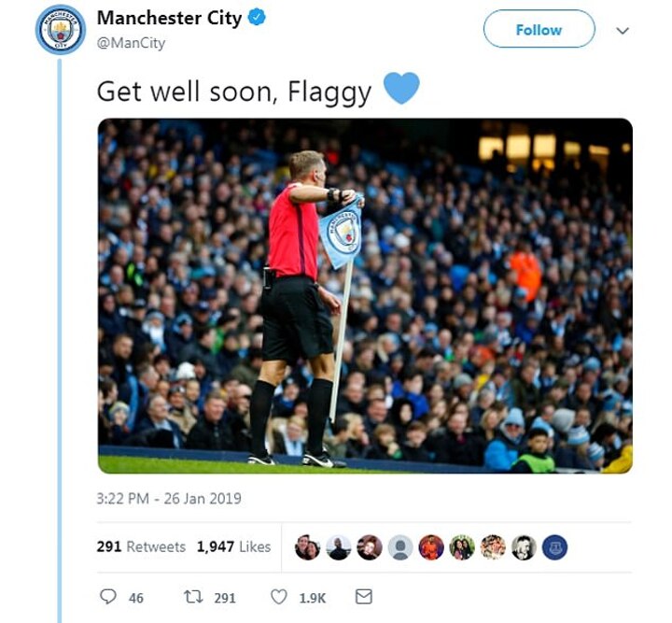Image resolution: width=672 pixels, height=623 pixels.
Task: Open the Manchester City profile avatar
Action: pyautogui.click(x=61, y=30)
